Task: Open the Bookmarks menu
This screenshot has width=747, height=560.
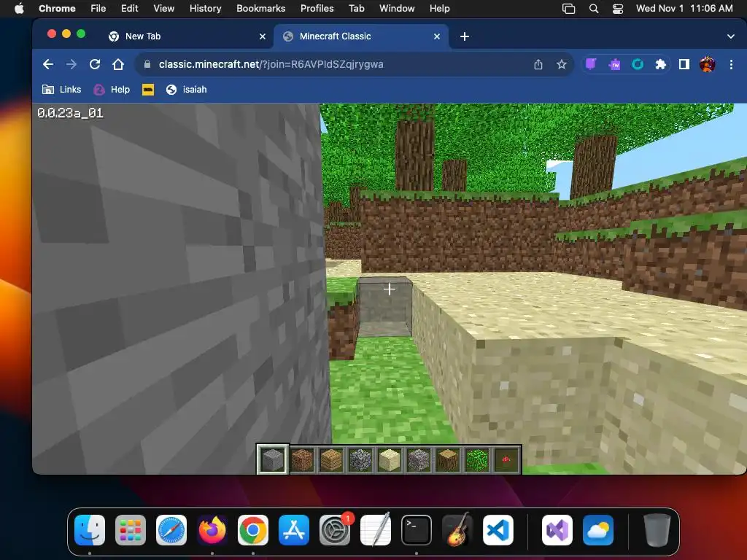Action: 260,9
